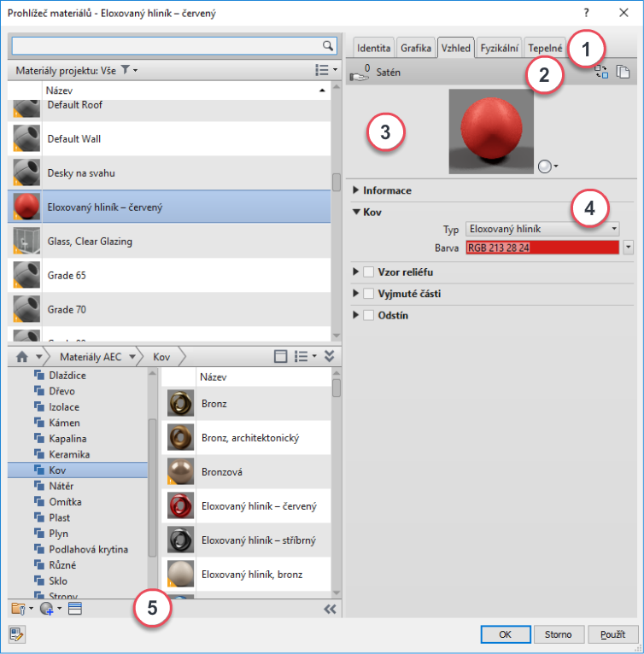
Task: Open the project materials filter icon
Action: click(x=126, y=70)
